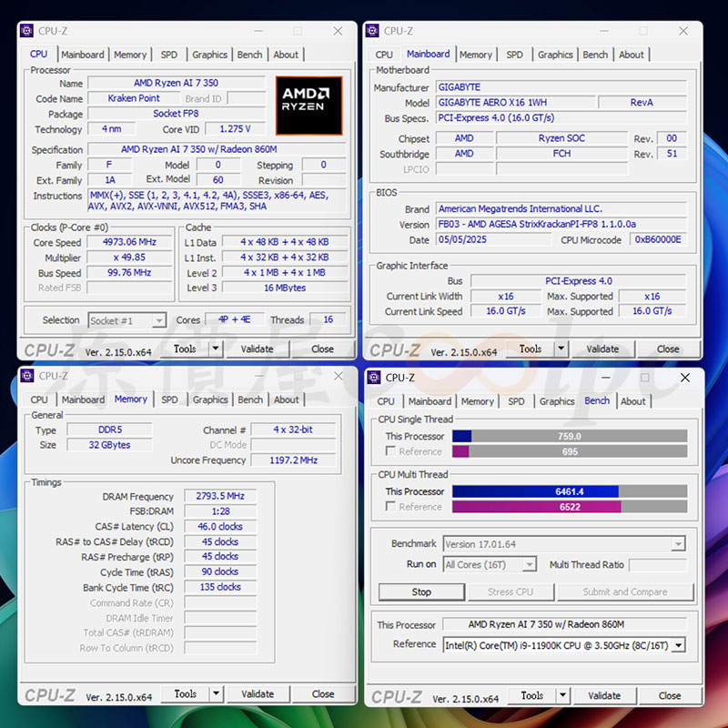Expand the Tools arrow in the CPU tab window
Screen dimensions: 728x728
[216, 349]
